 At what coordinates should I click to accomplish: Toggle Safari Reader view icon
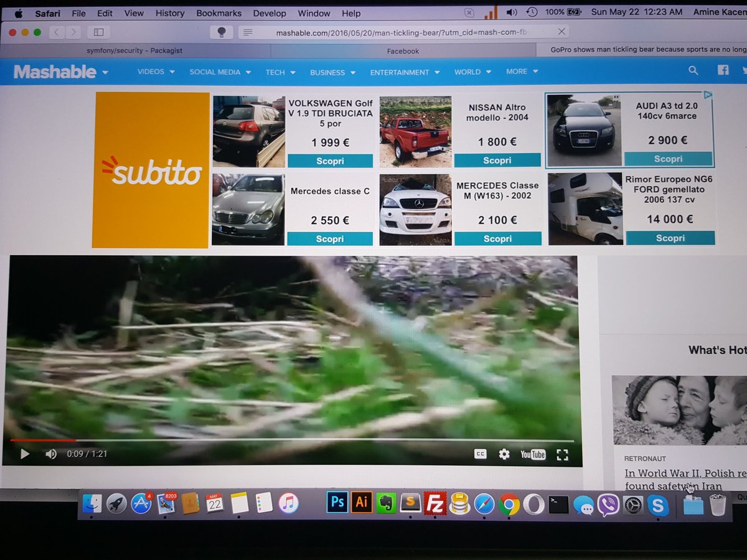248,32
